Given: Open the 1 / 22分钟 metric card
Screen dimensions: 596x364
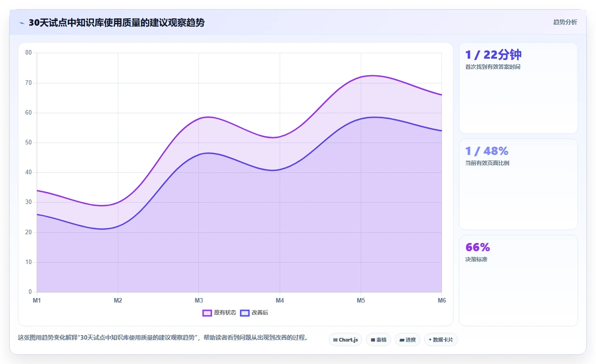Looking at the screenshot, I should 518,88.
